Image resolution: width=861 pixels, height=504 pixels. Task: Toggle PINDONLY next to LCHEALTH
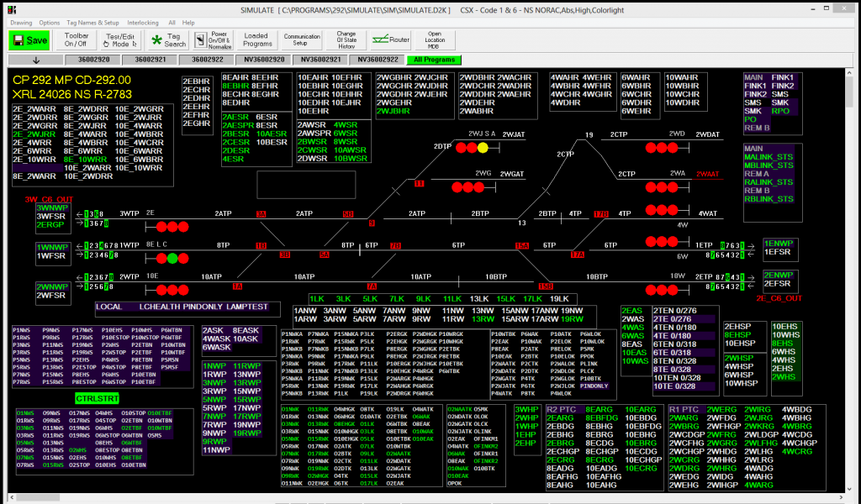click(203, 307)
